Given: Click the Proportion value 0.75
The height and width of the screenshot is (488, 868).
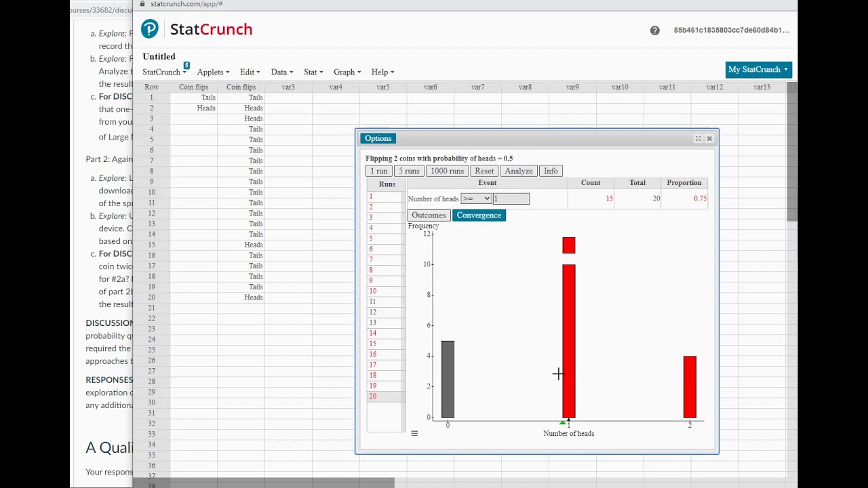Looking at the screenshot, I should click(x=700, y=199).
